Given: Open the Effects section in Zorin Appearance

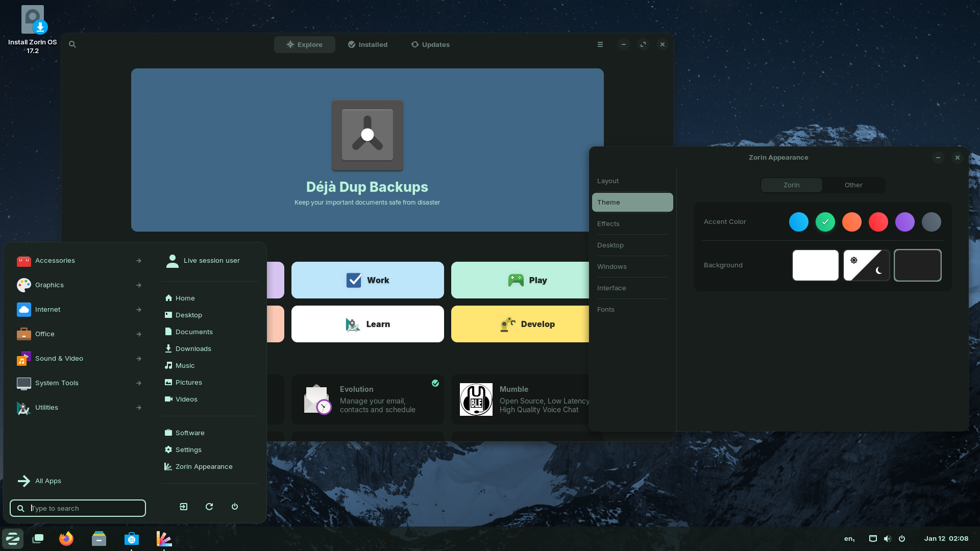Looking at the screenshot, I should 608,224.
